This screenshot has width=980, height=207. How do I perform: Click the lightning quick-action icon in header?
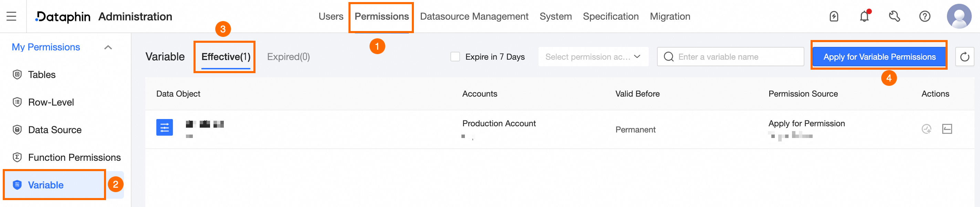(834, 17)
